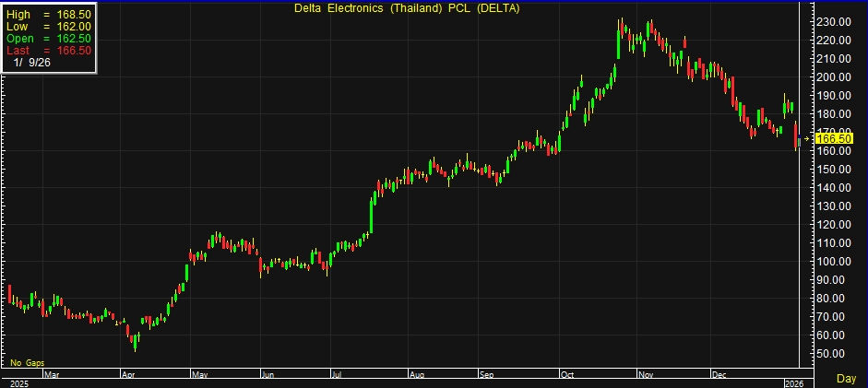Select the Dec marker on the time axis
868x388 pixels.
[x=719, y=375]
